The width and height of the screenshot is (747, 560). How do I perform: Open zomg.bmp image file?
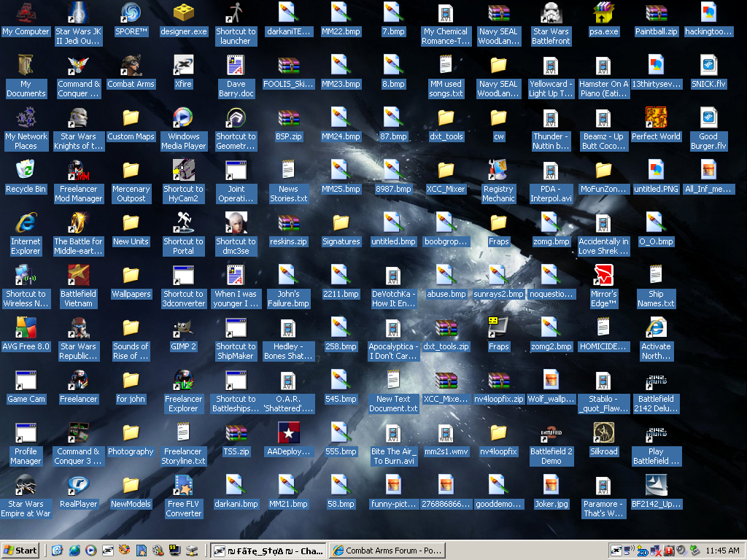(x=551, y=230)
